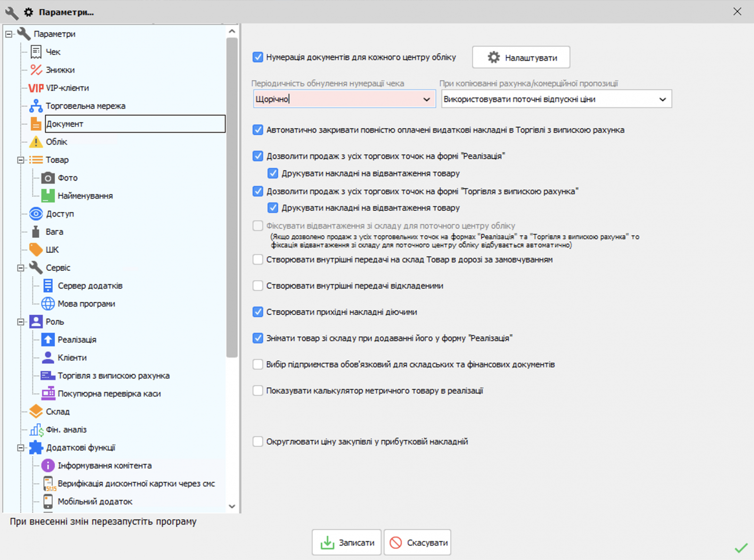754x560 pixels.
Task: Click the network icon beside Торговельна мережа
Action: [x=36, y=106]
